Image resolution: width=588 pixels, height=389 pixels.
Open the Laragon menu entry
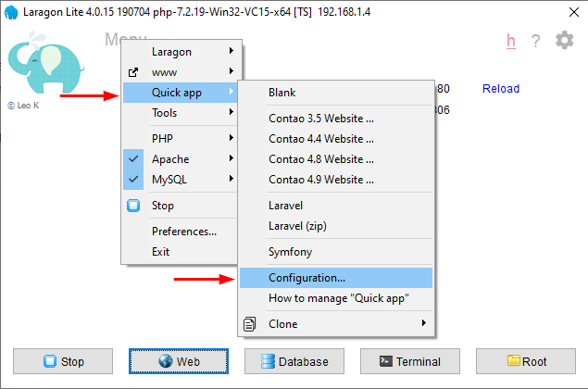pyautogui.click(x=180, y=51)
